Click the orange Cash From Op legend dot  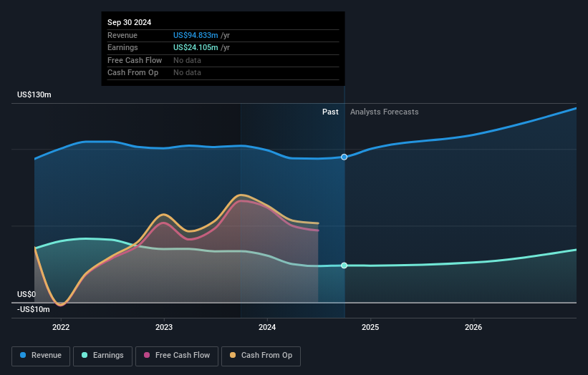pyautogui.click(x=233, y=355)
